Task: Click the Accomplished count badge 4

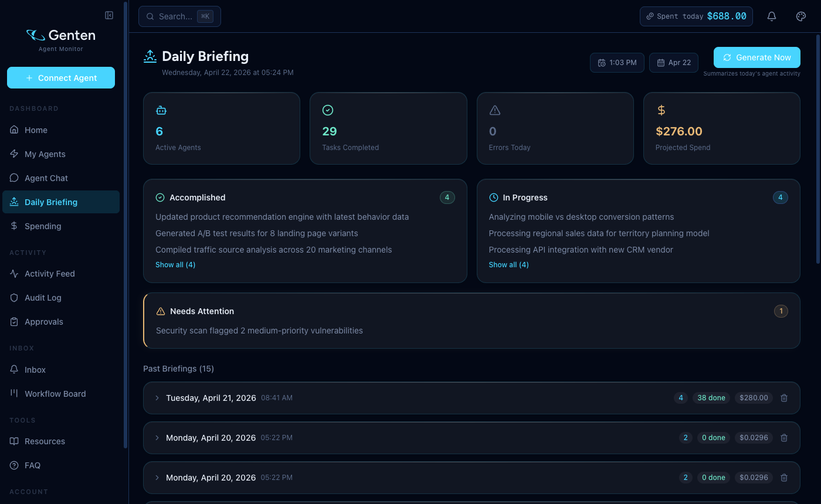Action: (447, 197)
